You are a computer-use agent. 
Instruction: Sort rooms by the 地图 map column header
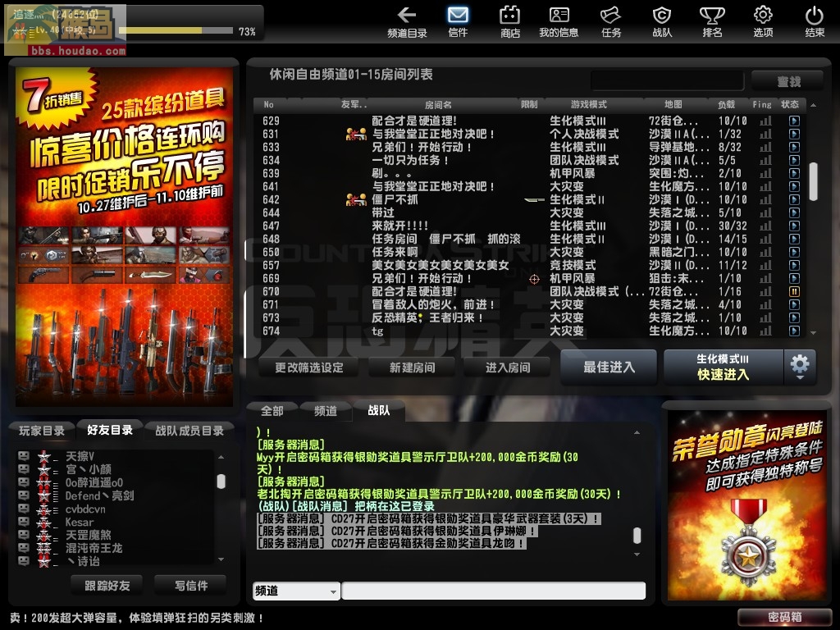pyautogui.click(x=673, y=104)
